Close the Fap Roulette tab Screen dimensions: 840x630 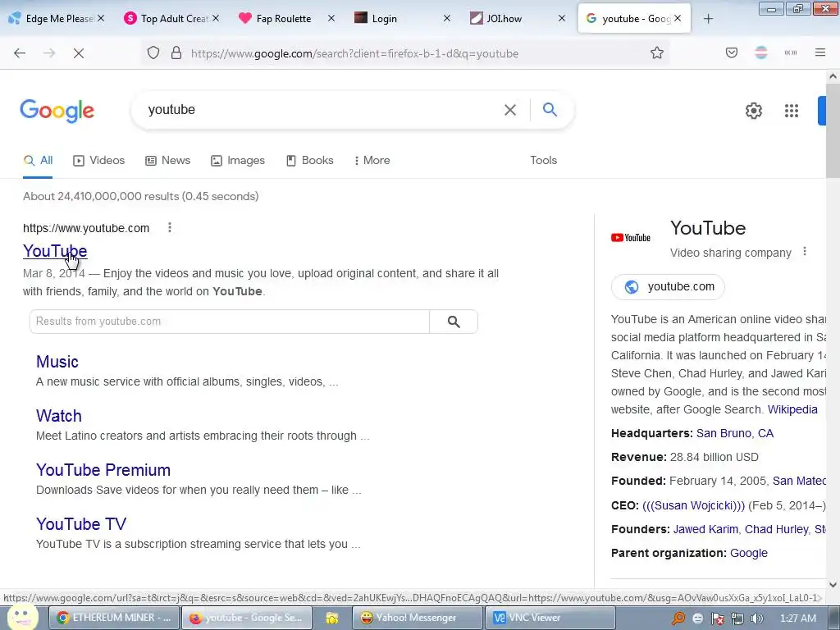331,18
